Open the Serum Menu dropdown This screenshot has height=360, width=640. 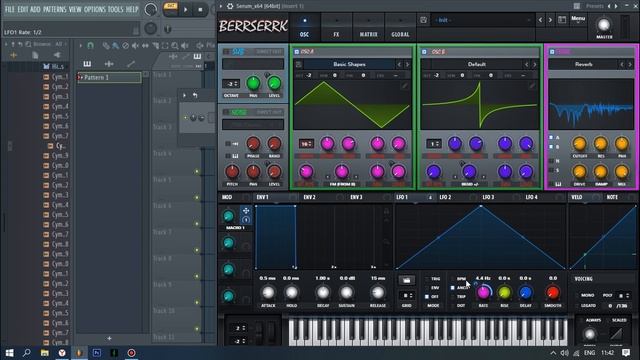pos(578,19)
